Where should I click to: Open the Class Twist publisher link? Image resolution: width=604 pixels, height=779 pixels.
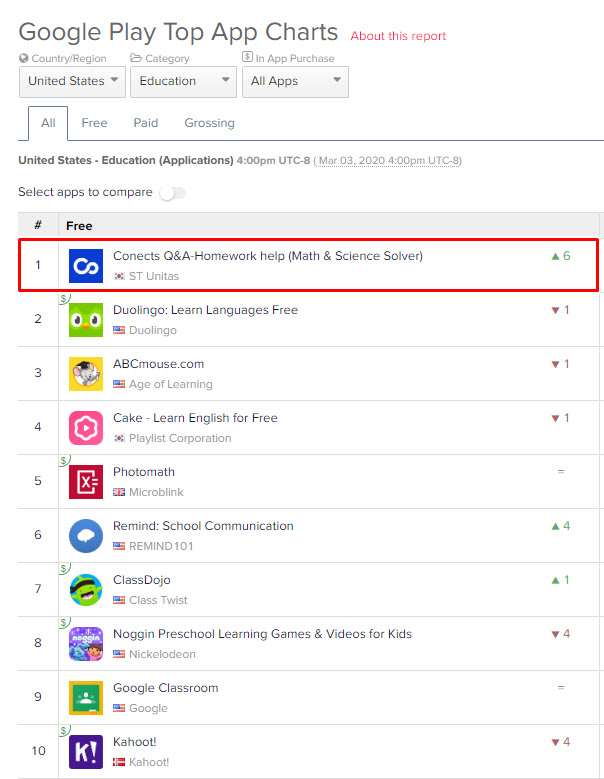click(x=158, y=600)
